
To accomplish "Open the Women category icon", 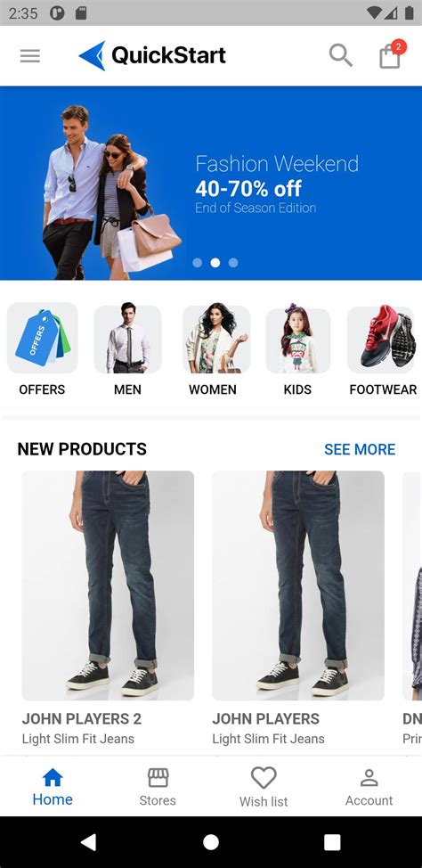I will [216, 338].
